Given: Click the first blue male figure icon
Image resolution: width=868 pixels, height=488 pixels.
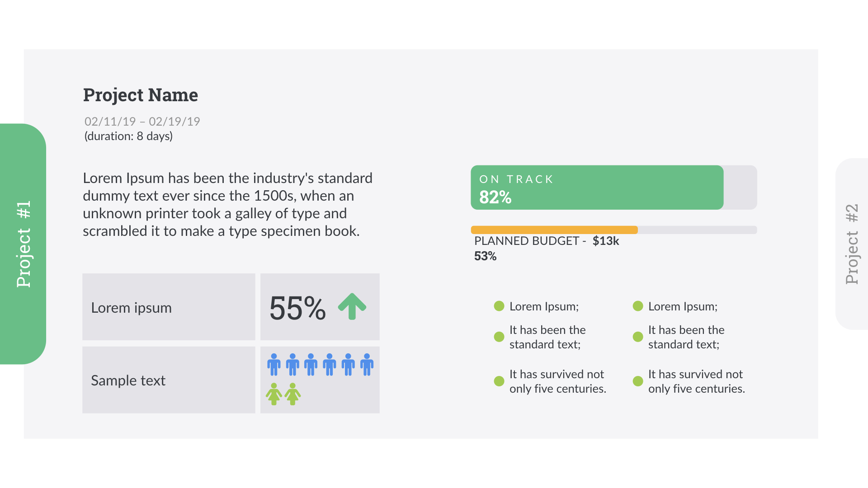Looking at the screenshot, I should (274, 364).
